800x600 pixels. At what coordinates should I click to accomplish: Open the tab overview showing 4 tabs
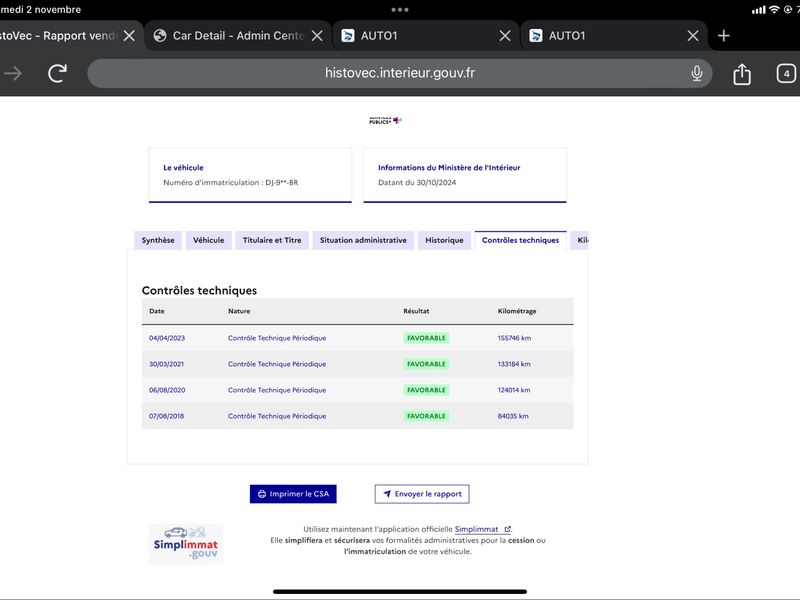(x=786, y=73)
